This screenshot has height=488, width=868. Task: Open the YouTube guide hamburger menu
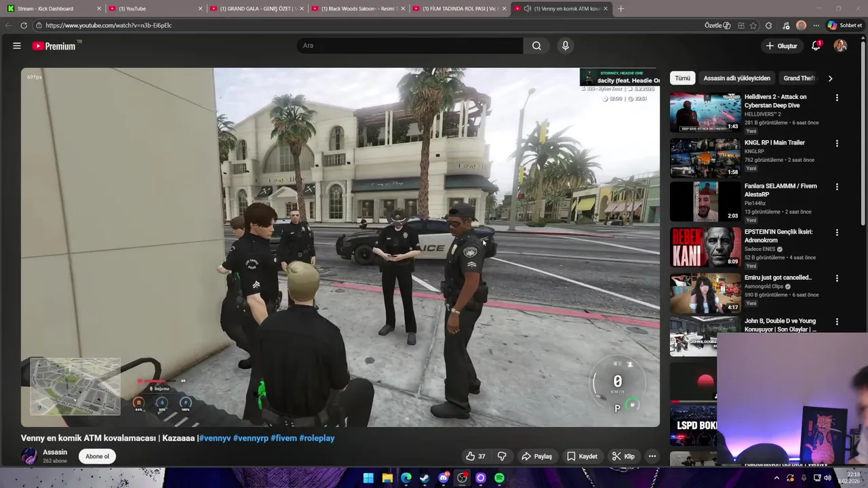click(x=17, y=46)
